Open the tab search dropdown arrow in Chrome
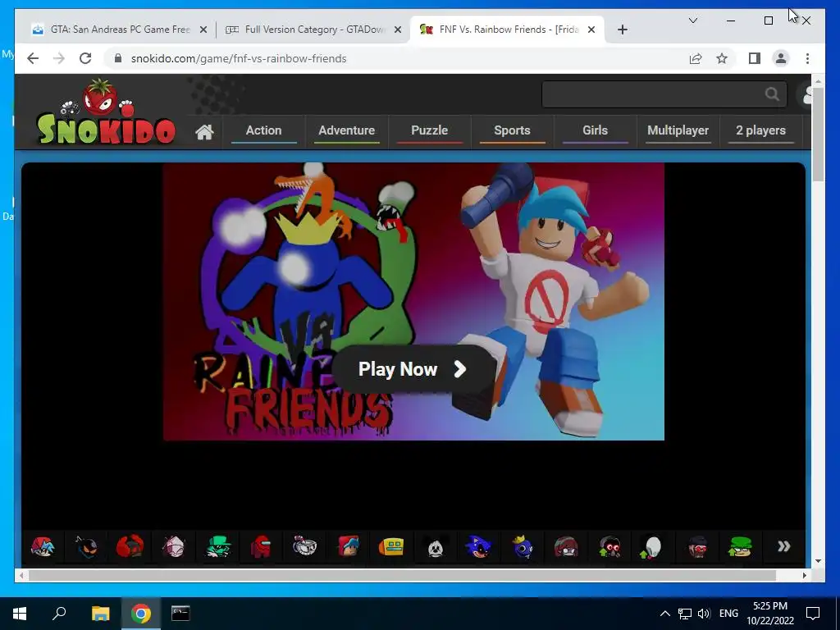This screenshot has height=630, width=840. 692,21
